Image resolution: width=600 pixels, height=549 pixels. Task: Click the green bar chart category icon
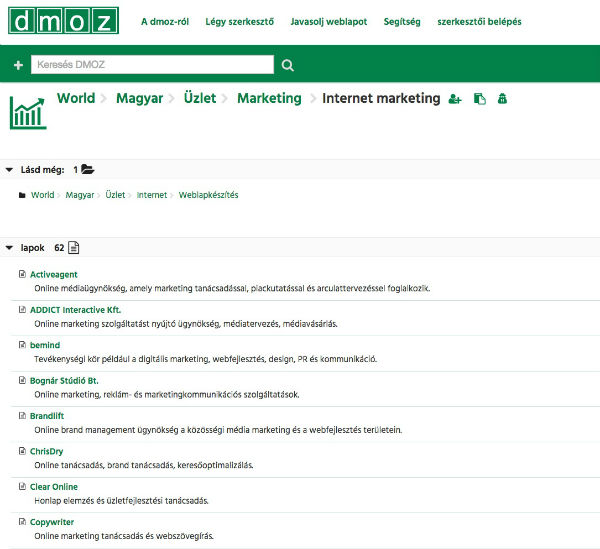[x=28, y=113]
